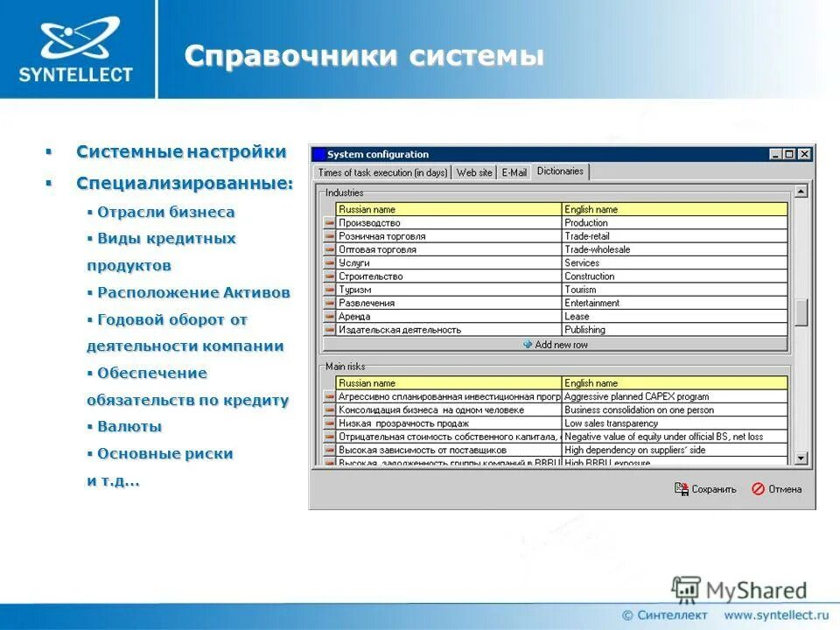Remove the "Низкая прозрачность продаж" risk row icon

332,421
